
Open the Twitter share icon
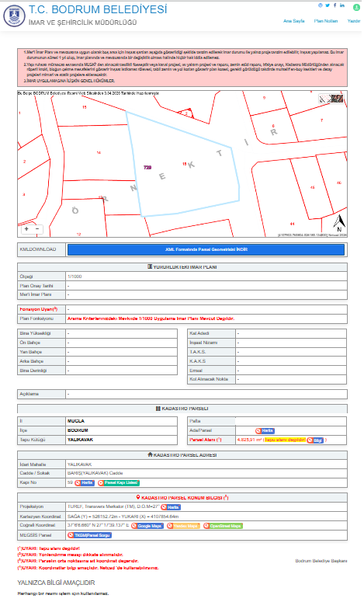coord(328,5)
